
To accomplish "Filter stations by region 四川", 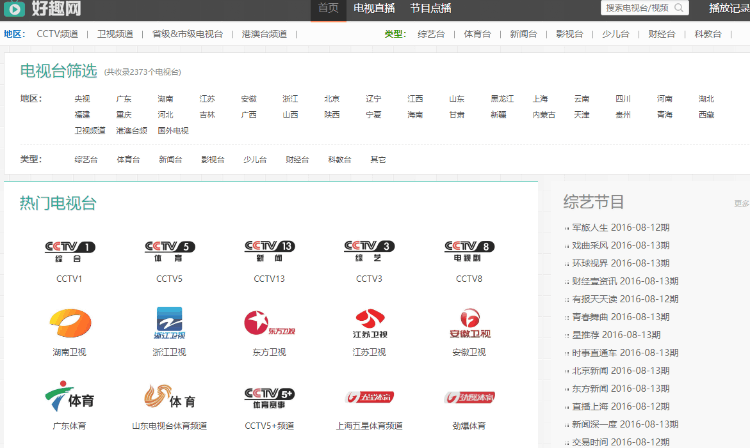I will point(623,98).
